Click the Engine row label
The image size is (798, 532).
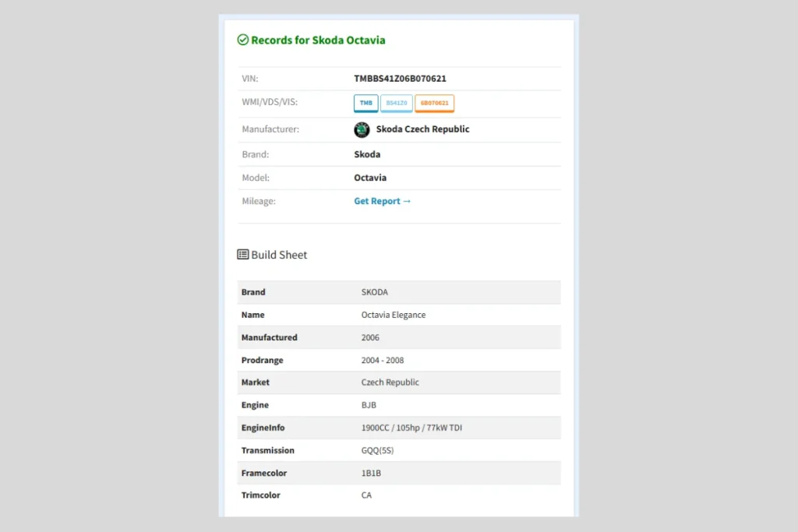pos(255,405)
